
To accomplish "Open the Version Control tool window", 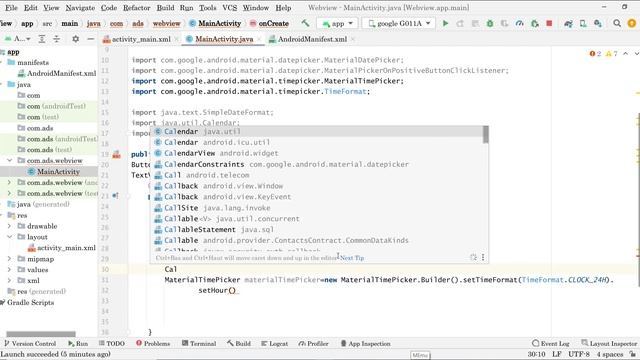I will point(30,343).
